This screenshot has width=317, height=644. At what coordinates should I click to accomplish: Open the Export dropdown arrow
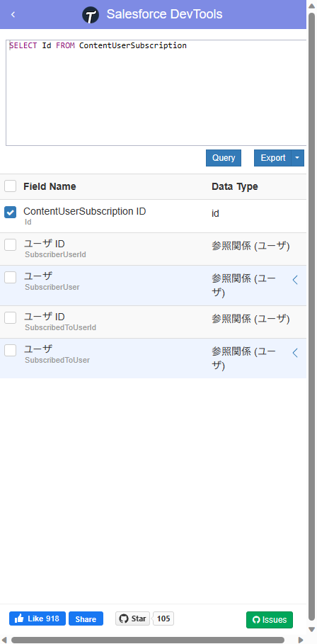(298, 158)
